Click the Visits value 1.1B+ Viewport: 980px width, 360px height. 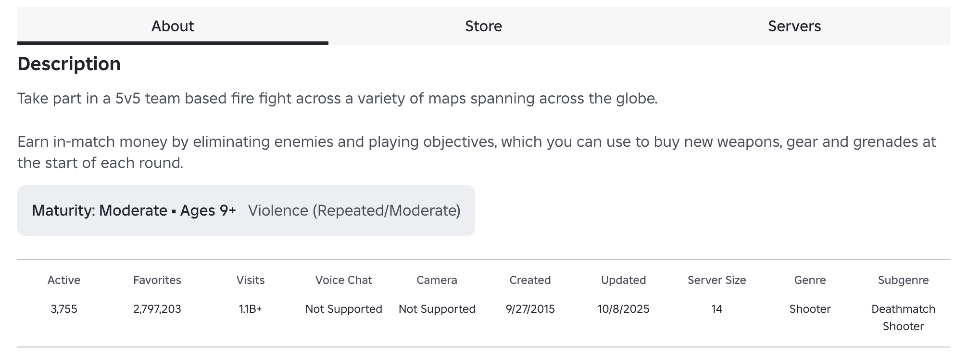tap(251, 309)
